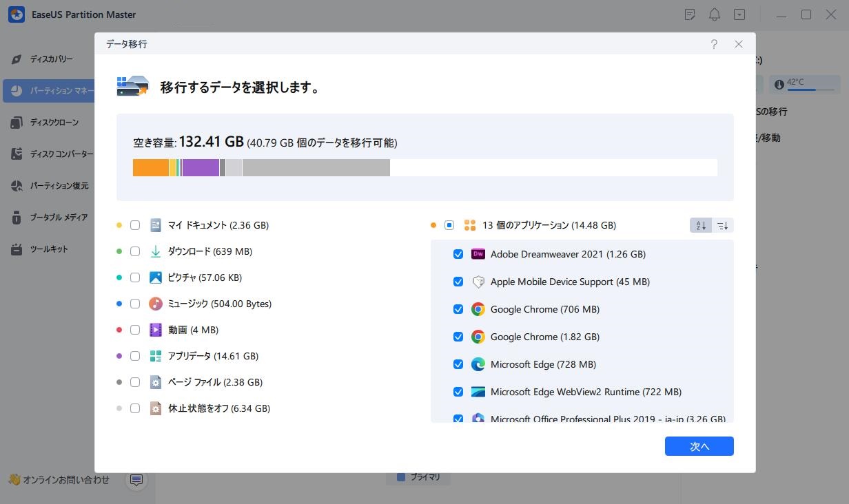Click the Apple Mobile Device Support icon

click(478, 282)
